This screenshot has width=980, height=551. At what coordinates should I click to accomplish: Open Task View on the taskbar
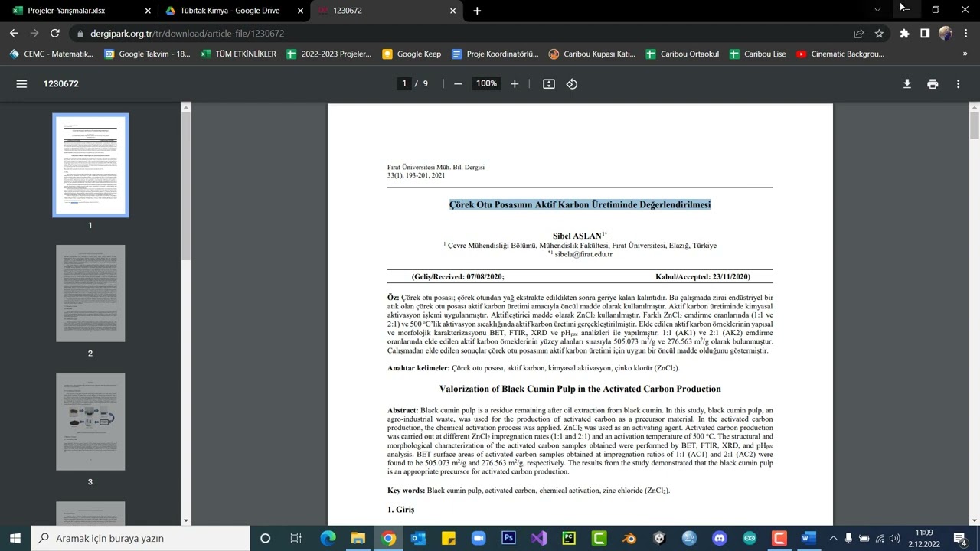coord(296,538)
